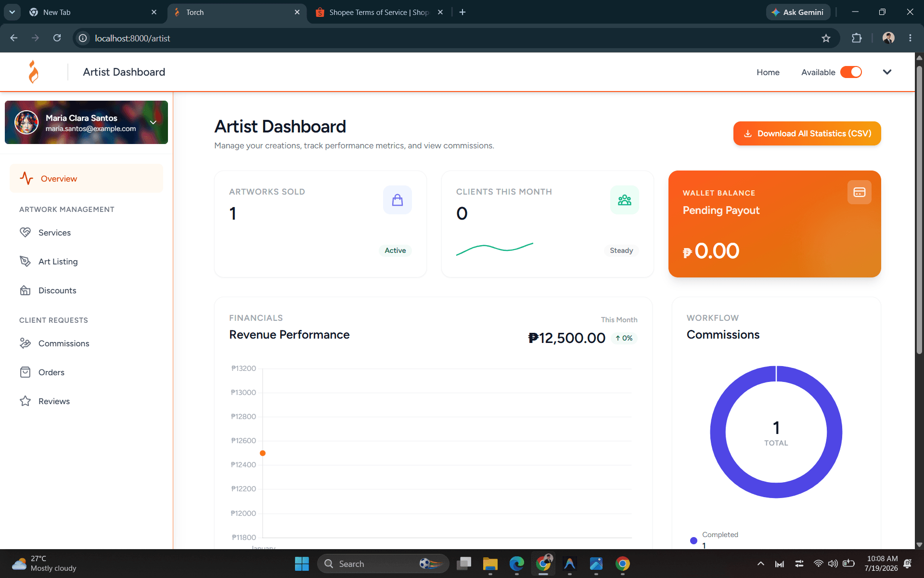Download All Statistics (CSV)

click(x=807, y=133)
